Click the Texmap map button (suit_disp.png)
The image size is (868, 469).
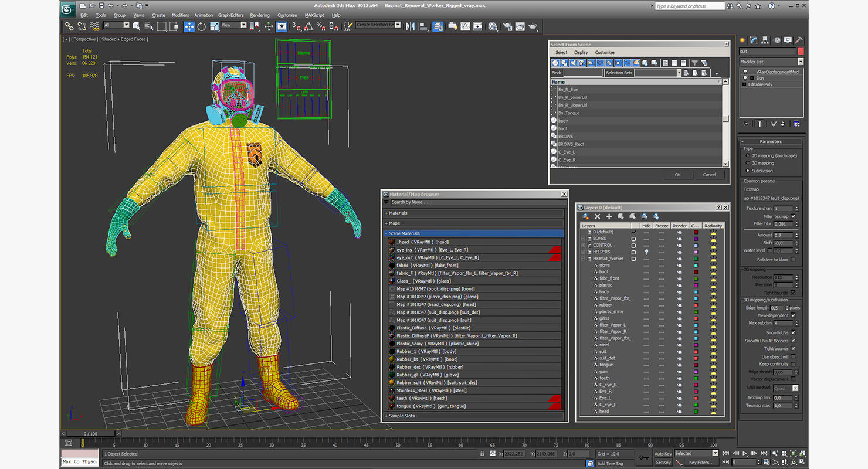(771, 198)
